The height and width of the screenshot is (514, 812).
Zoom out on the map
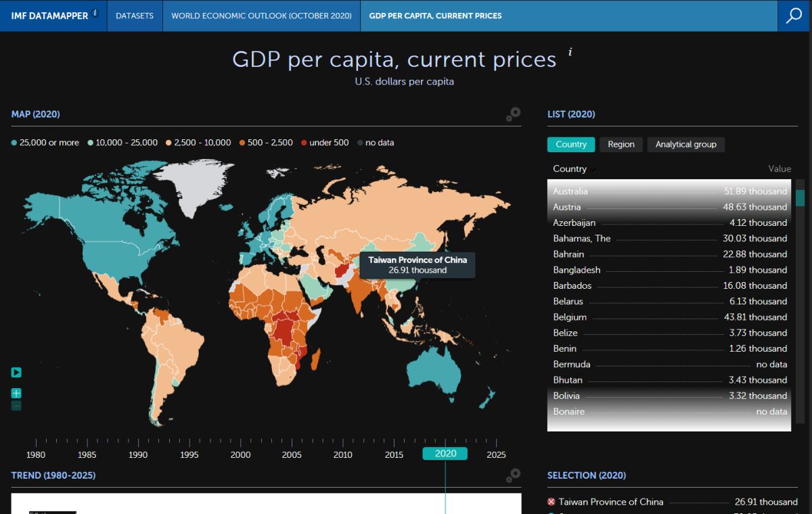point(16,405)
